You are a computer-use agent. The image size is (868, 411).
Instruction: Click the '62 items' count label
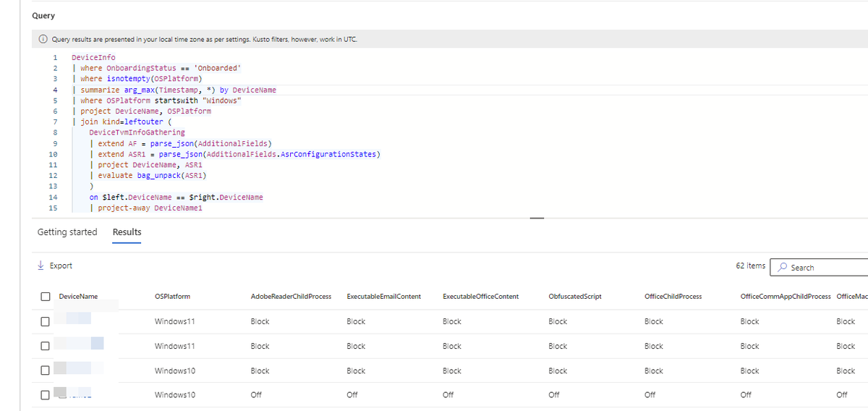coord(750,266)
